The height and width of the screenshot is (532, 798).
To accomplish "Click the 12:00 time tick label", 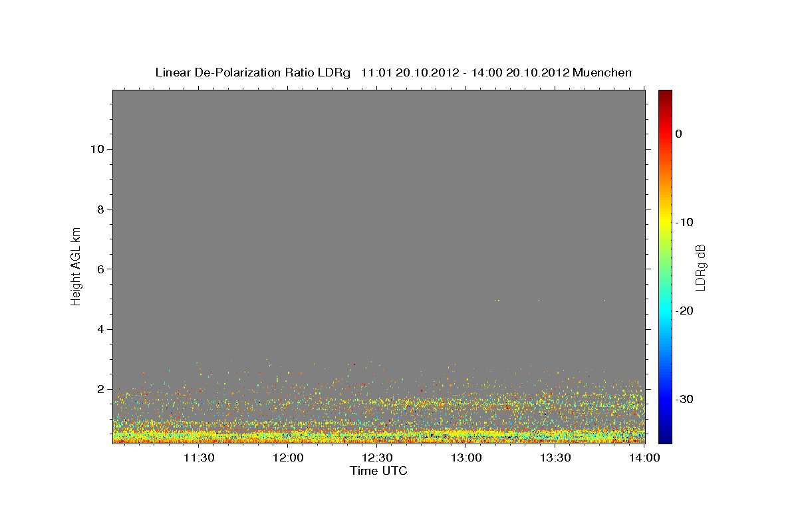I will 288,458.
